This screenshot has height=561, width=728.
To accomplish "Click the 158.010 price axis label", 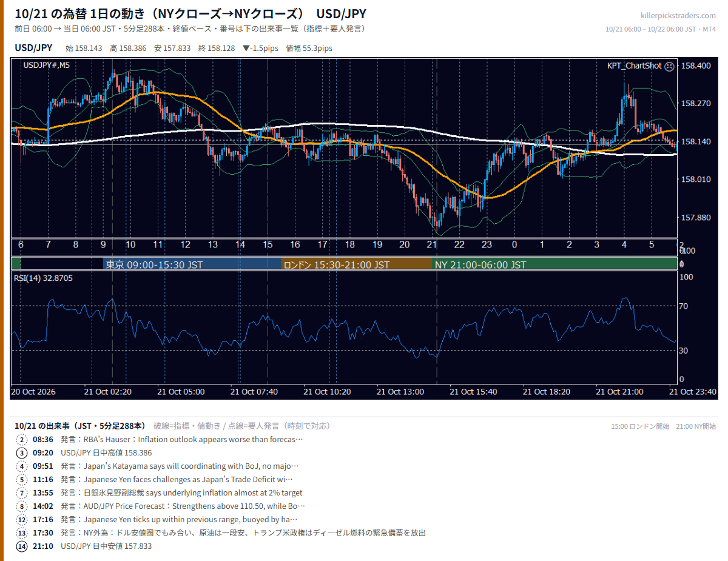I will [696, 180].
